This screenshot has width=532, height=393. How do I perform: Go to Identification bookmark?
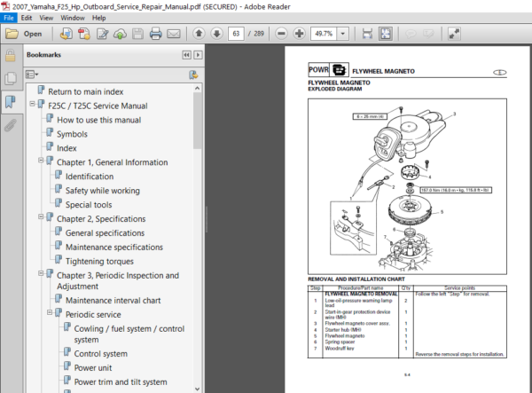pos(90,177)
